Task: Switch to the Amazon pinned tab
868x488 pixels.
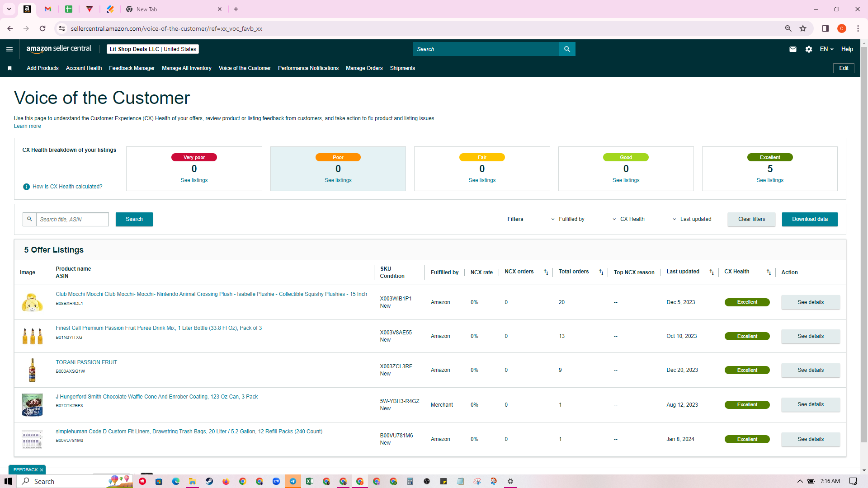Action: pyautogui.click(x=27, y=9)
